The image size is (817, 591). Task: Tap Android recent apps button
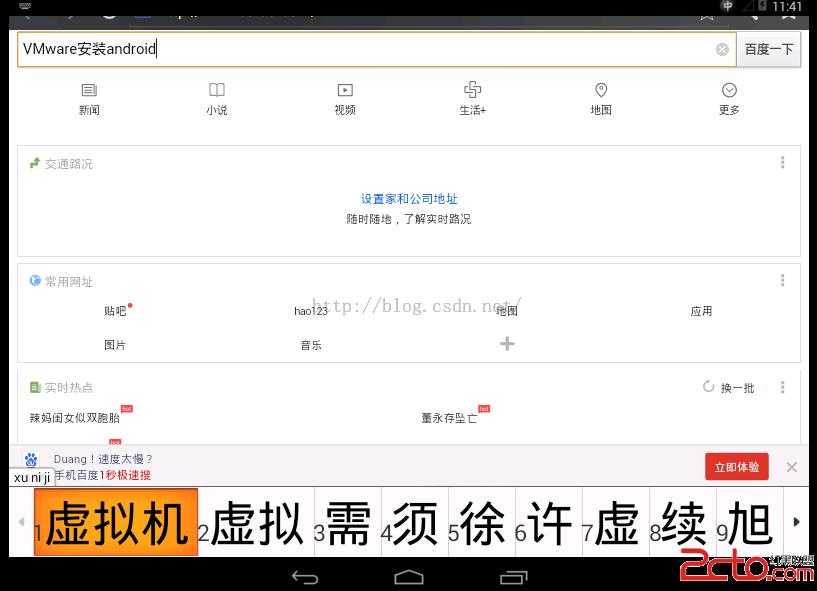click(x=514, y=577)
